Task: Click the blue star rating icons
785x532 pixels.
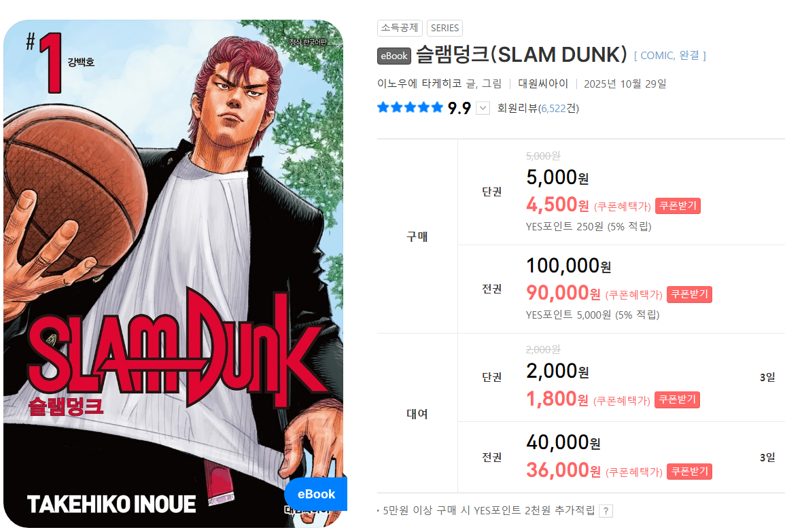Action: pos(410,107)
